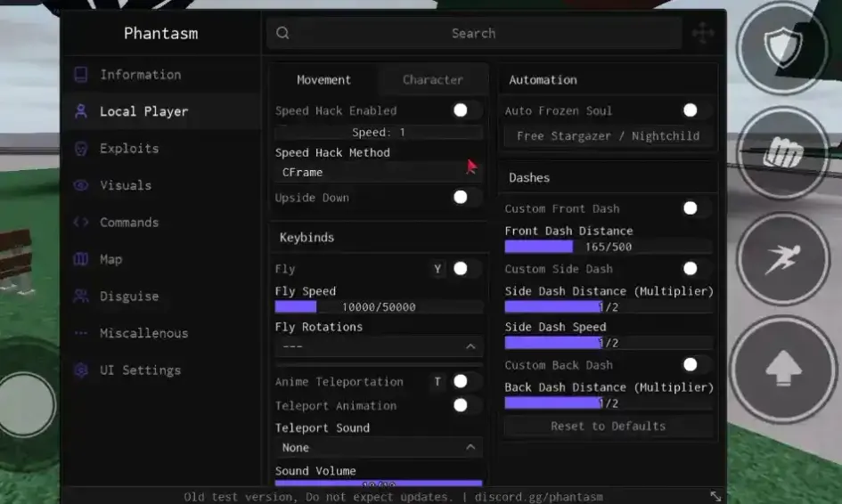Click the Speed: 1 value field
The image size is (842, 504).
coord(379,132)
